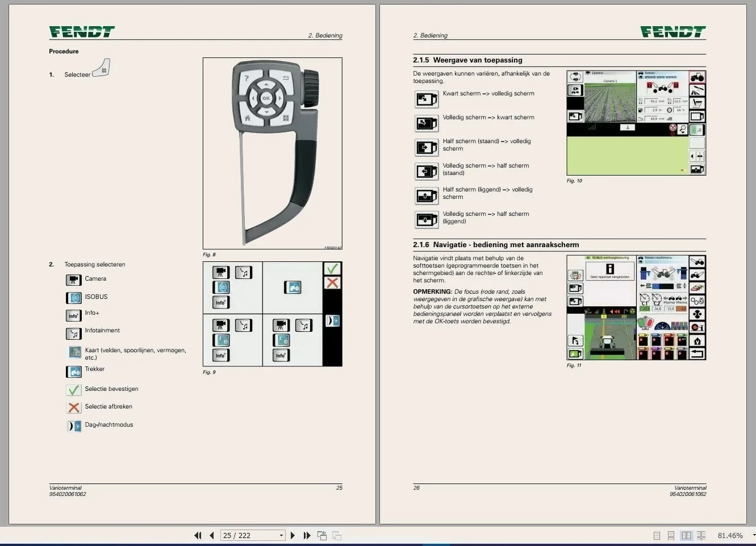The height and width of the screenshot is (546, 756).
Task: Click the Volledig scherm -> kwart scherm icon
Action: pyautogui.click(x=427, y=123)
